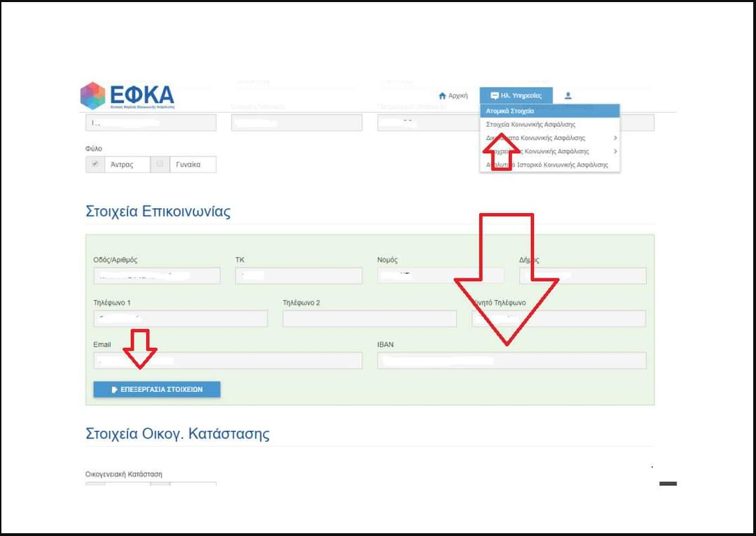
Task: Click the ΤΚ postal code field
Action: [299, 276]
